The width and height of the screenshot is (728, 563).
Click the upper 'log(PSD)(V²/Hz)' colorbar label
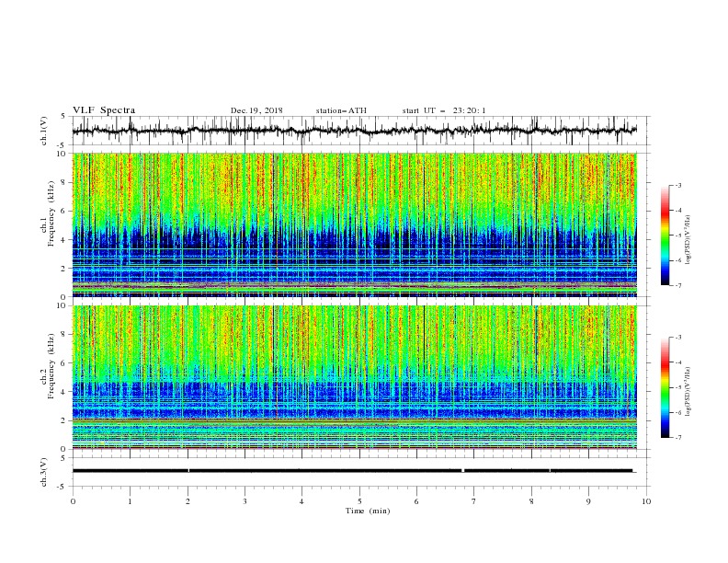pos(688,240)
